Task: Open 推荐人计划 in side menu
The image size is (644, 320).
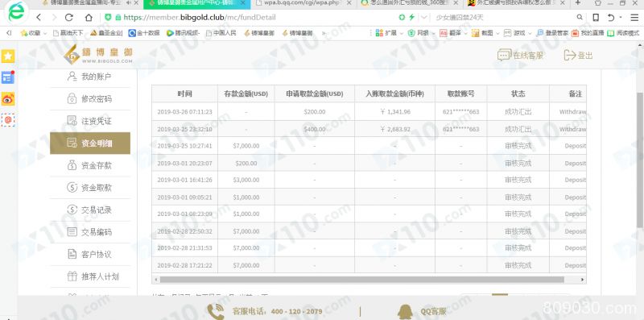Action: [x=90, y=276]
